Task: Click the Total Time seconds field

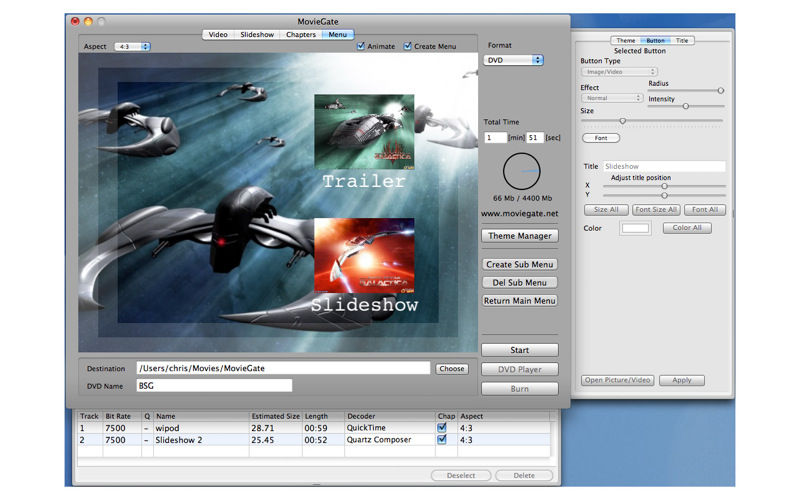Action: click(535, 138)
